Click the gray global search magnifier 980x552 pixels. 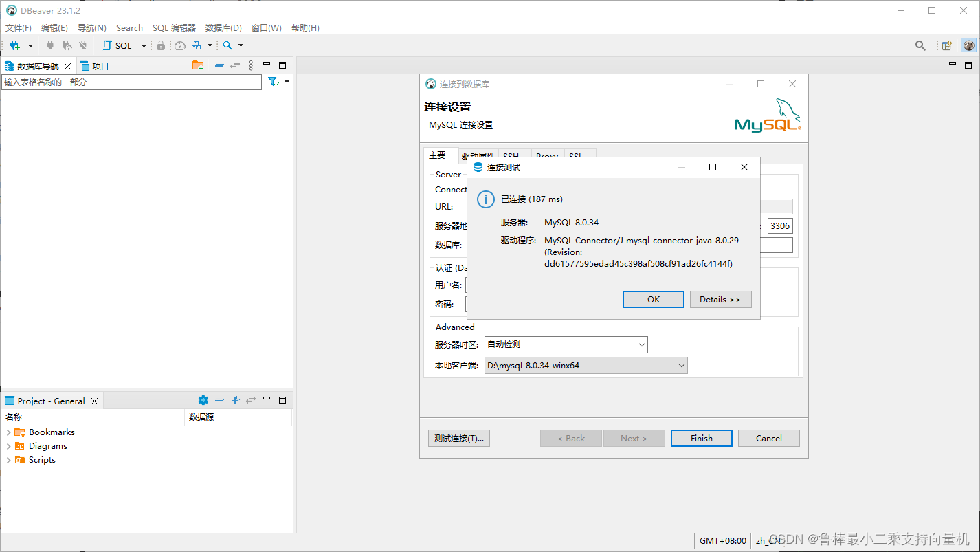(920, 45)
